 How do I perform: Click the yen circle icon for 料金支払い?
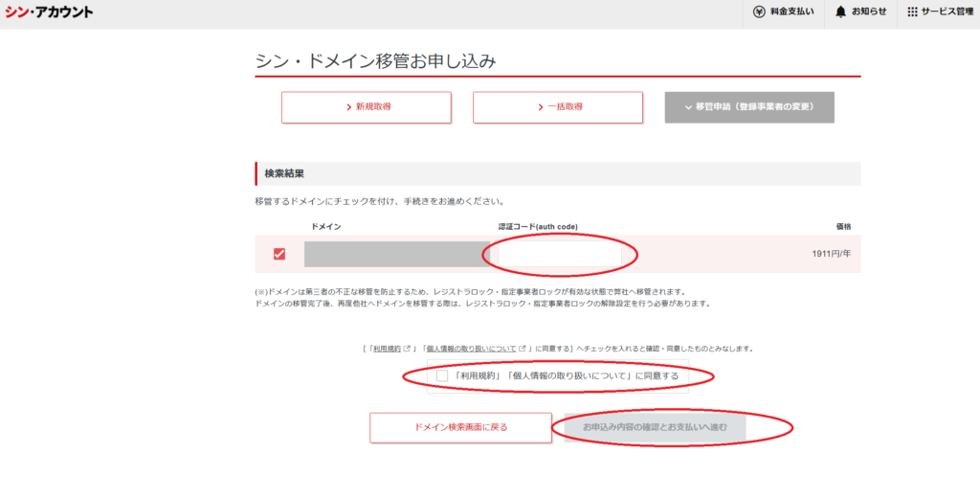click(x=759, y=11)
